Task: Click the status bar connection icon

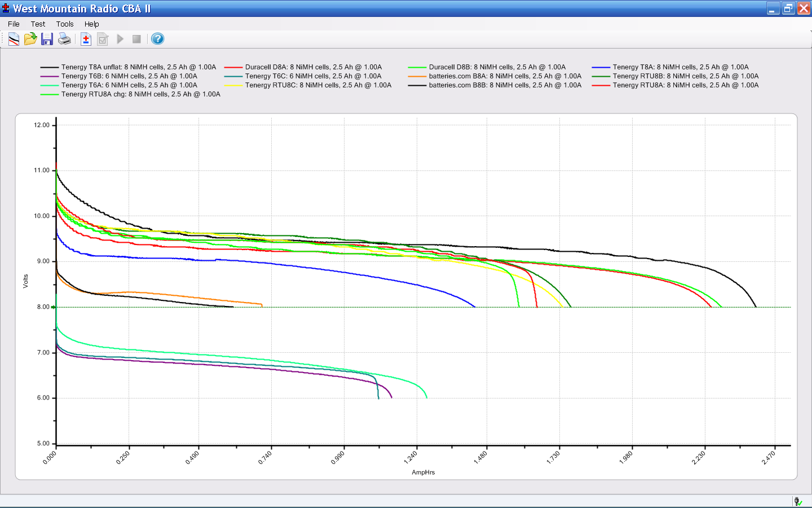Action: [798, 501]
